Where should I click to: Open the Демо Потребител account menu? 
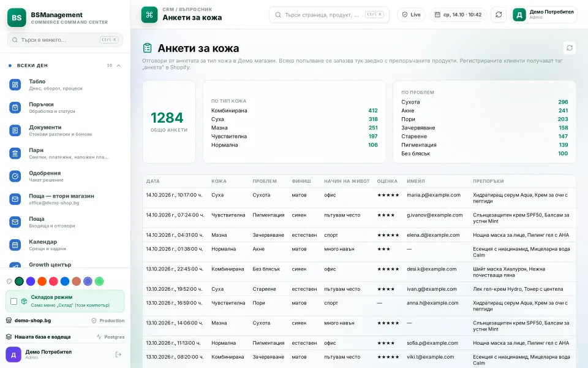click(x=544, y=15)
